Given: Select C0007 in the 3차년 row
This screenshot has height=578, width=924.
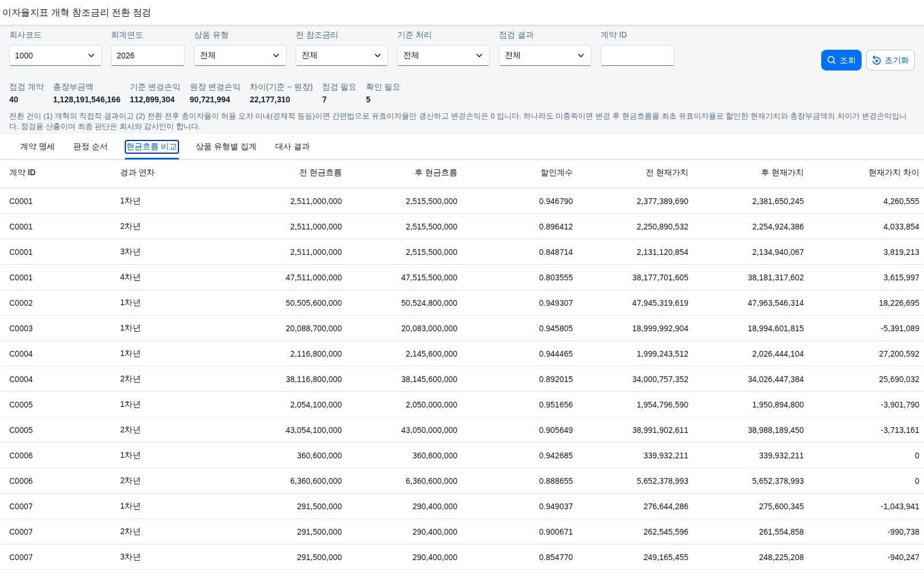Looking at the screenshot, I should [21, 557].
